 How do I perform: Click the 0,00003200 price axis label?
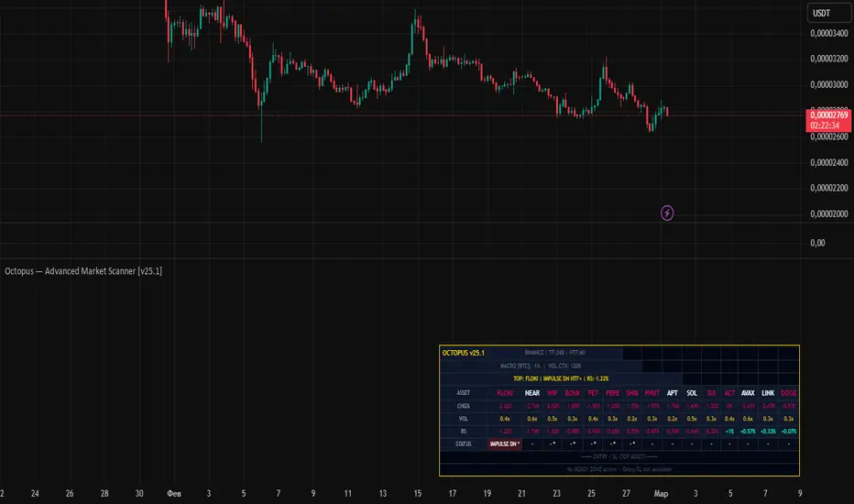828,59
